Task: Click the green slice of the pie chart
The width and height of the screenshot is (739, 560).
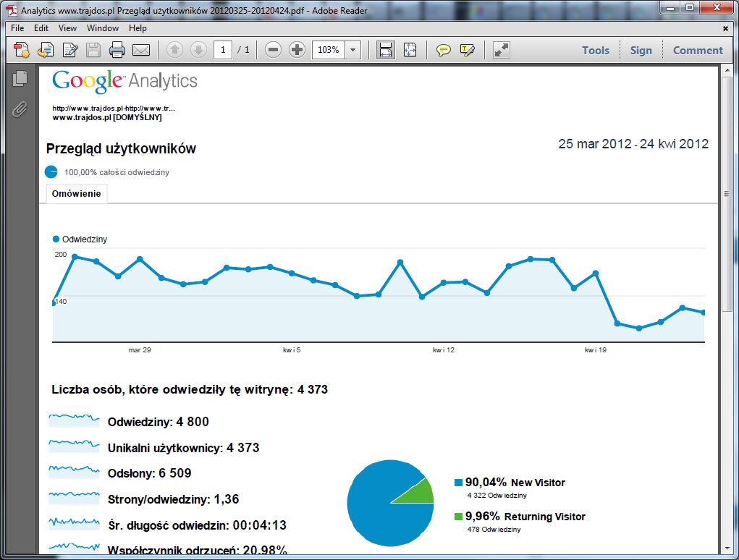Action: pyautogui.click(x=418, y=493)
